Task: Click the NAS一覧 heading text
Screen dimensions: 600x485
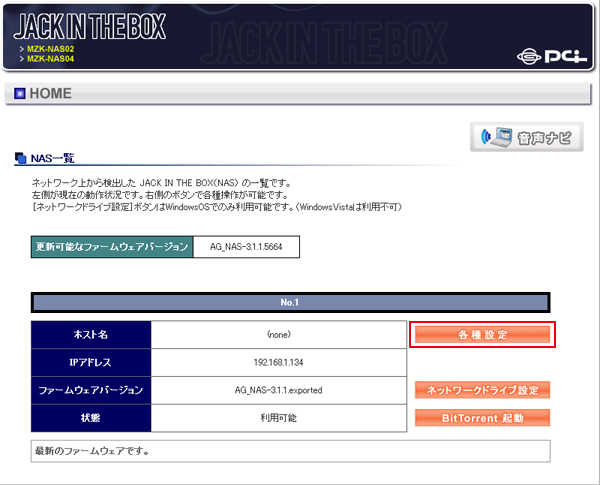Action: 52,158
